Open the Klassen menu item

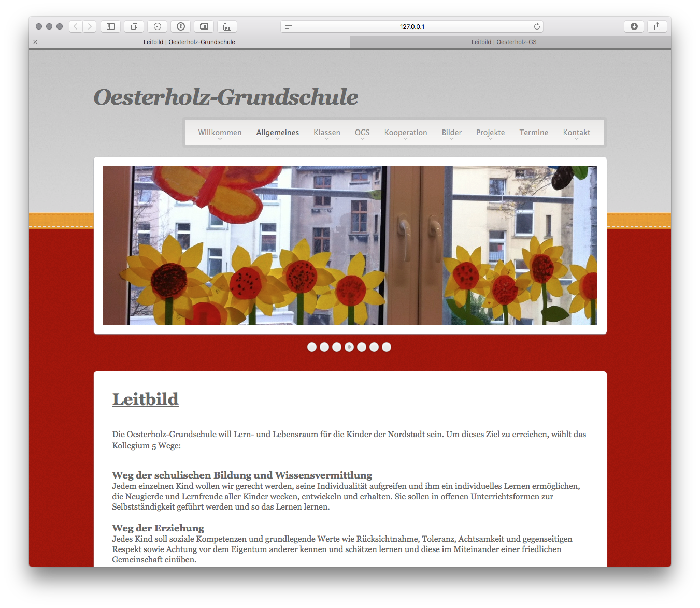click(327, 133)
